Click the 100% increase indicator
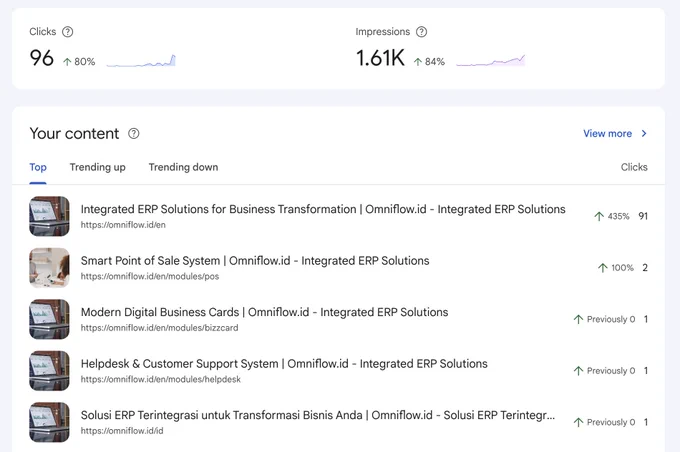This screenshot has height=452, width=680. (616, 268)
